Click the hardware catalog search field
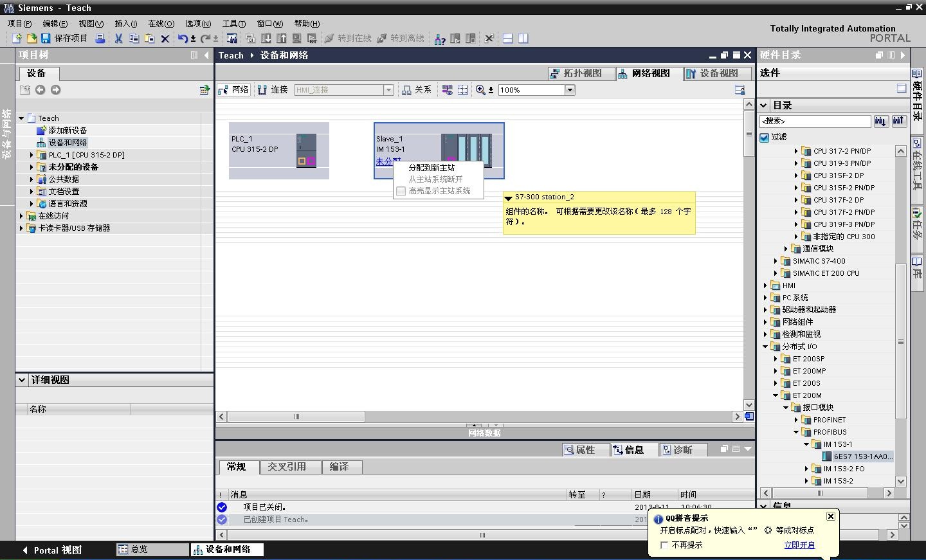 click(815, 121)
